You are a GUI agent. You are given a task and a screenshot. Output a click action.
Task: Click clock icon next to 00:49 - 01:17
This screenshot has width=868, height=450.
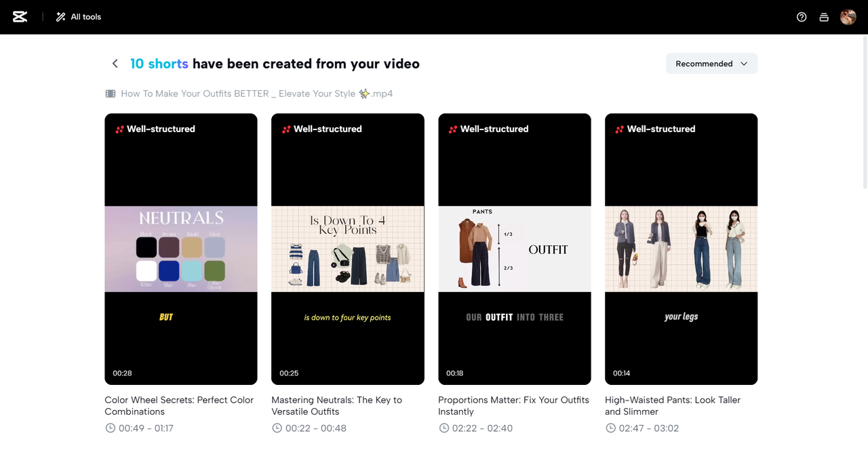(x=111, y=428)
